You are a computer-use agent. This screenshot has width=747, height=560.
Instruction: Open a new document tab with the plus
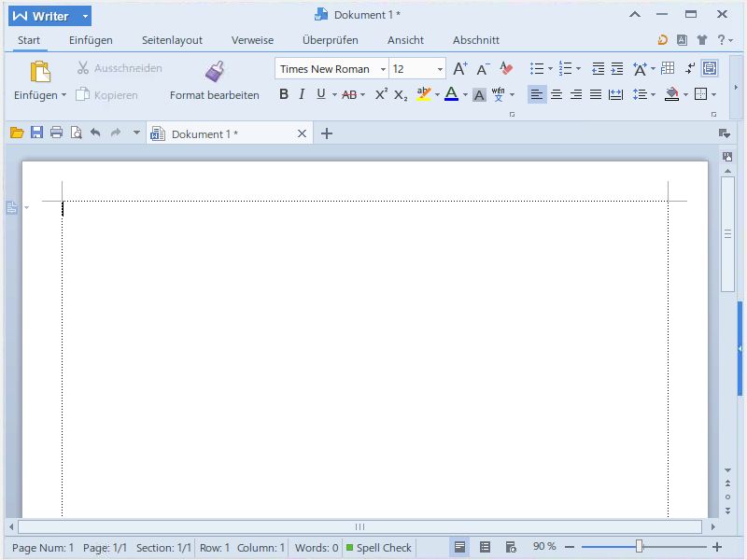click(327, 133)
